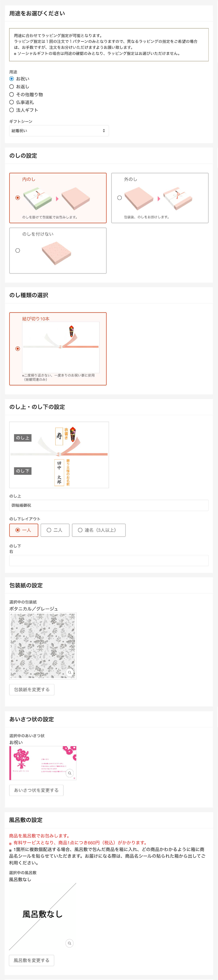Click magnifier icon on furoshiki preview
Screen dimensions: 218x980
coord(69,943)
